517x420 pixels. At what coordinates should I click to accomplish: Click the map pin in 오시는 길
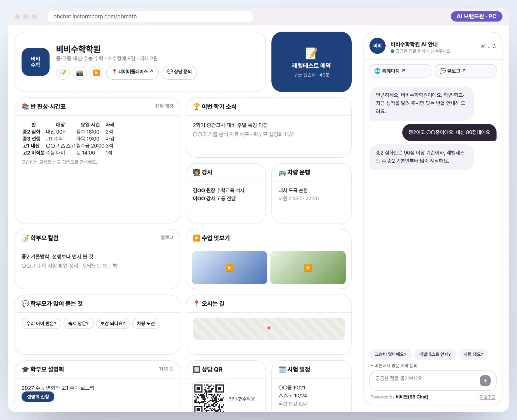tap(269, 329)
